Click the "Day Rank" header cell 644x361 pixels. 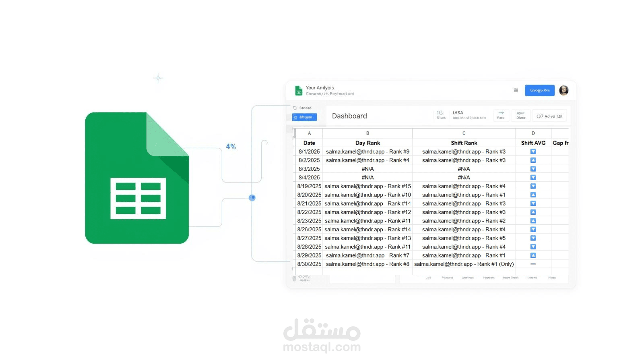[x=367, y=143]
